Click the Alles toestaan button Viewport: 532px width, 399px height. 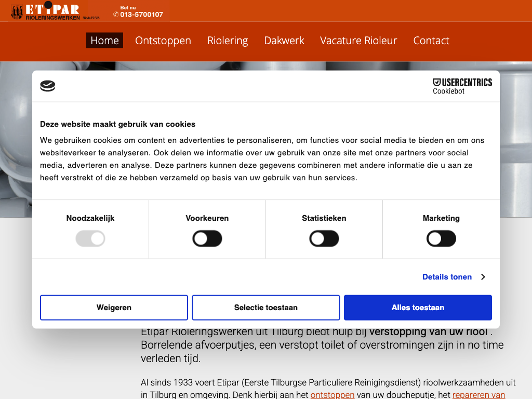click(418, 308)
